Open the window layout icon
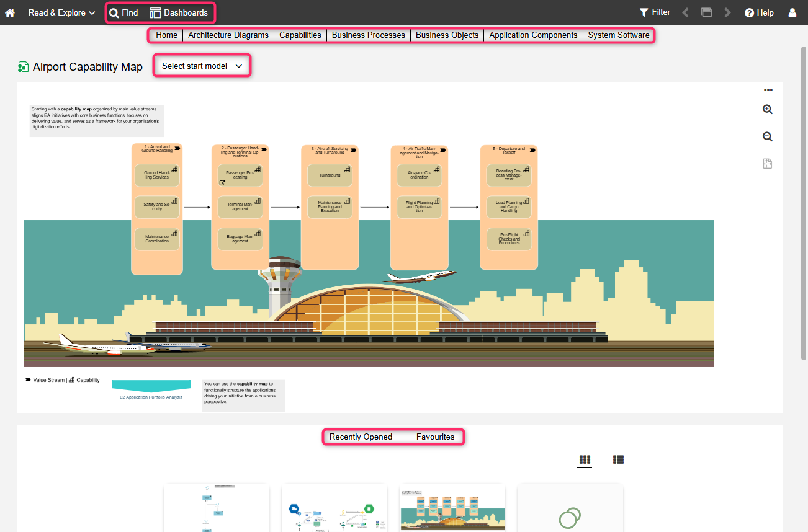808x532 pixels. 706,12
